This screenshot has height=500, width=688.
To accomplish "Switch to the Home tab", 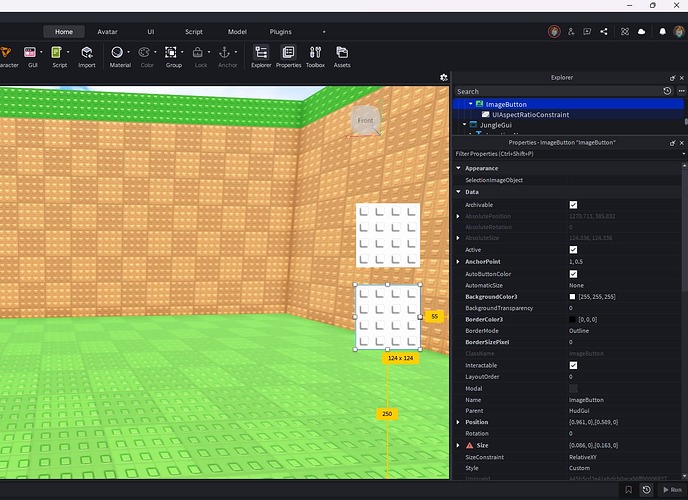I will point(64,32).
